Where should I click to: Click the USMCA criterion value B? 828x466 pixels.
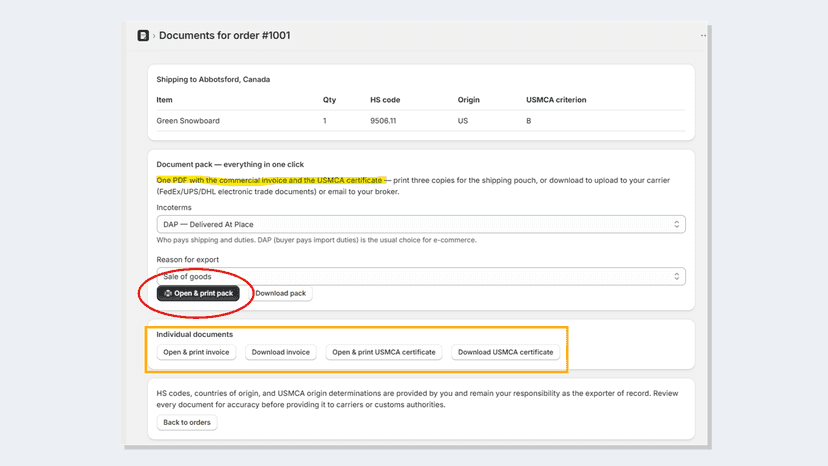(x=529, y=121)
